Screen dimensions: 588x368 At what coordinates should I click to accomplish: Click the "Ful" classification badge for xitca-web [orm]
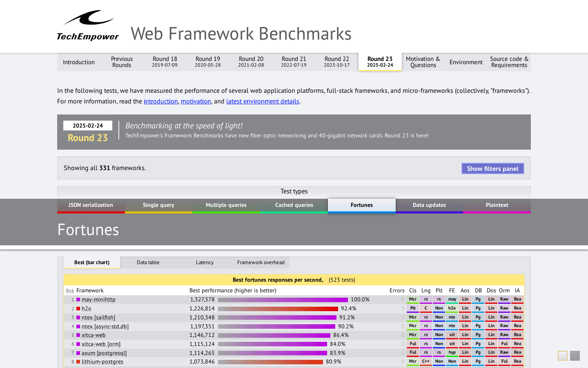pos(413,343)
